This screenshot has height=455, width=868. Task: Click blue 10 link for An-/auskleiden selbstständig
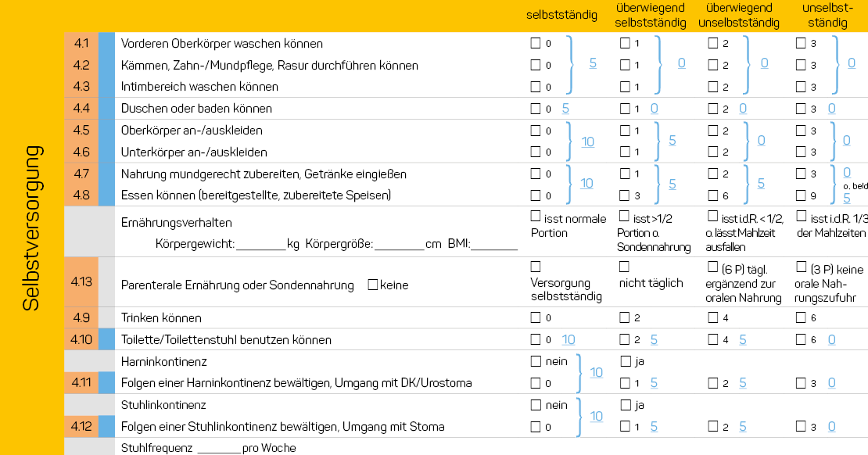(x=587, y=142)
